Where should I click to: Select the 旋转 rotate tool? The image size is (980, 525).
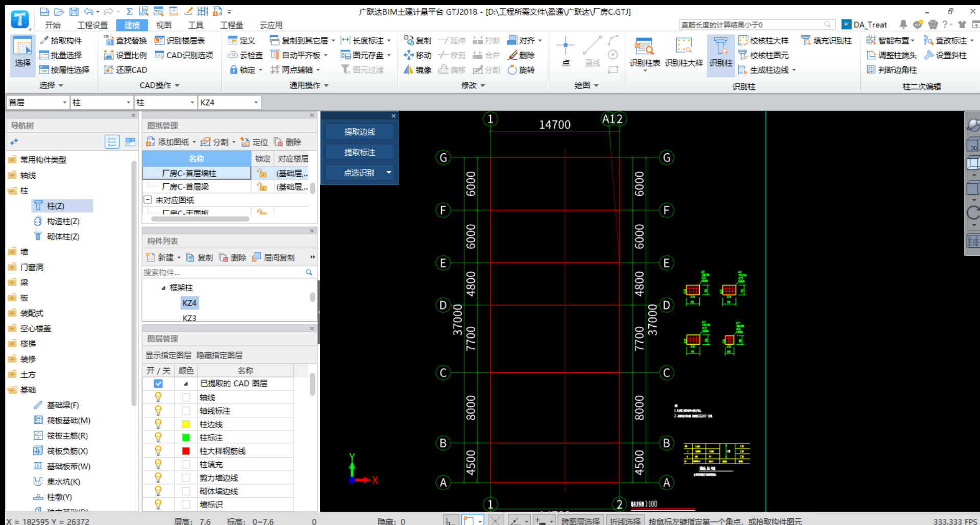tap(521, 70)
